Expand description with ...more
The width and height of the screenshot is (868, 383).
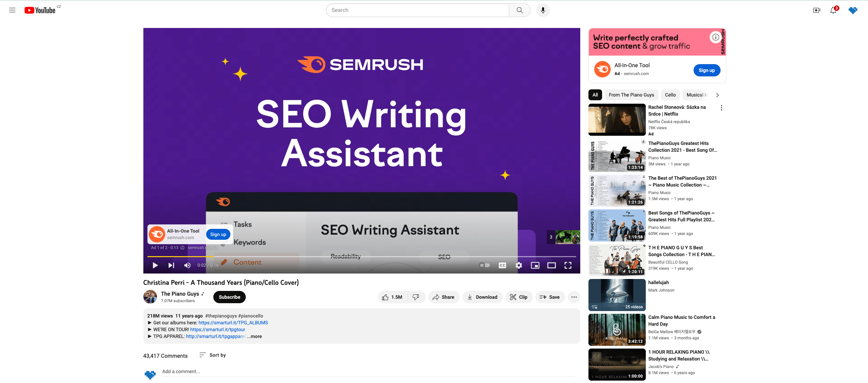(x=254, y=336)
